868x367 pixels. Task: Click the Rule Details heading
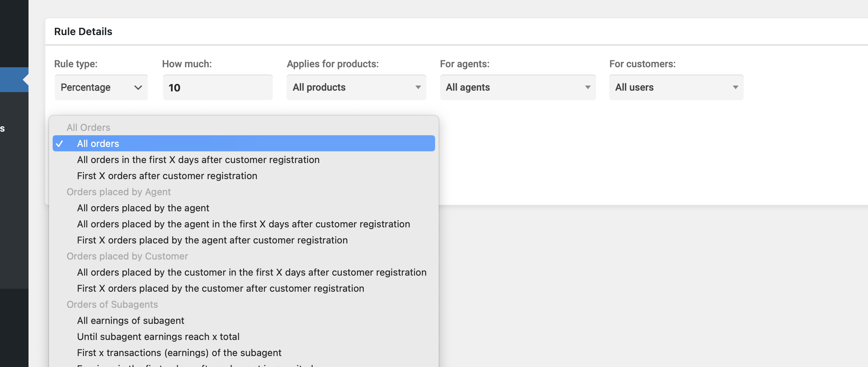83,31
